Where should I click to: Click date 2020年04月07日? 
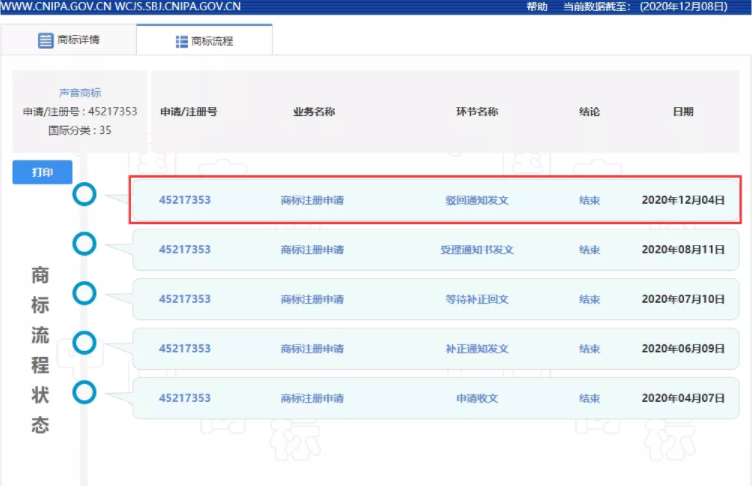(683, 398)
